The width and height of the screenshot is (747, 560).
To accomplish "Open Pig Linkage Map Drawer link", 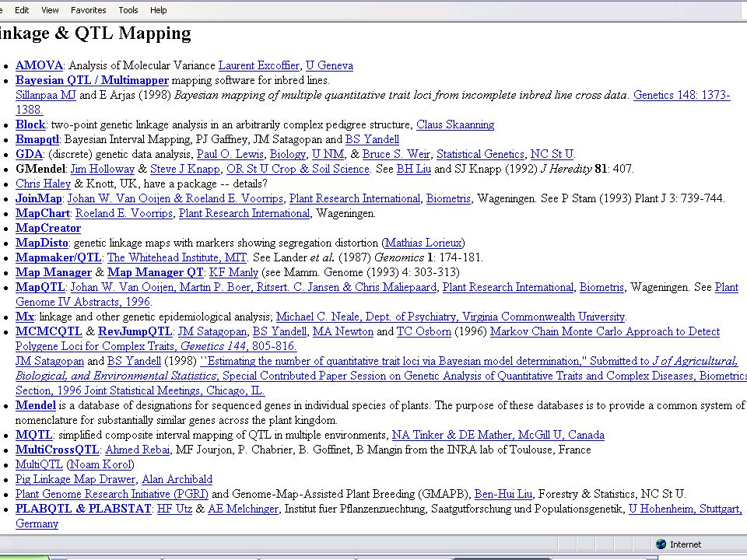I will pos(75,479).
